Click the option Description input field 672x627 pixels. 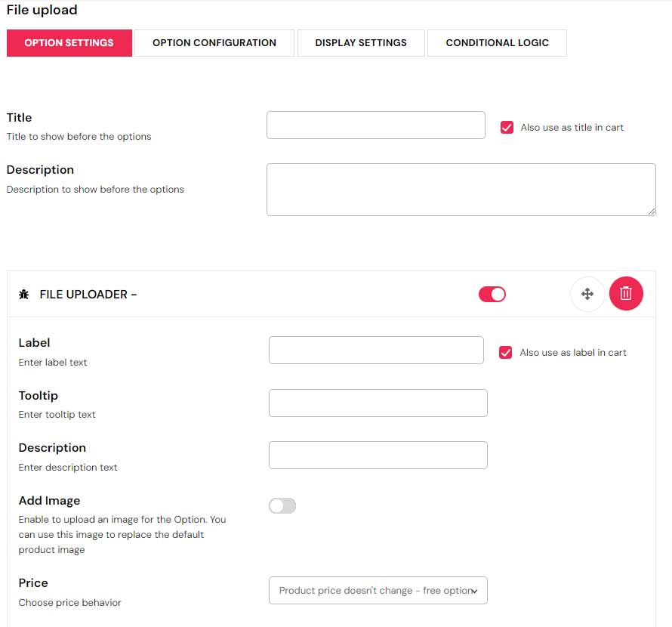378,456
